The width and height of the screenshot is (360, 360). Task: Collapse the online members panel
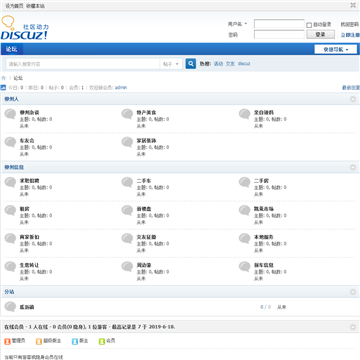353,327
